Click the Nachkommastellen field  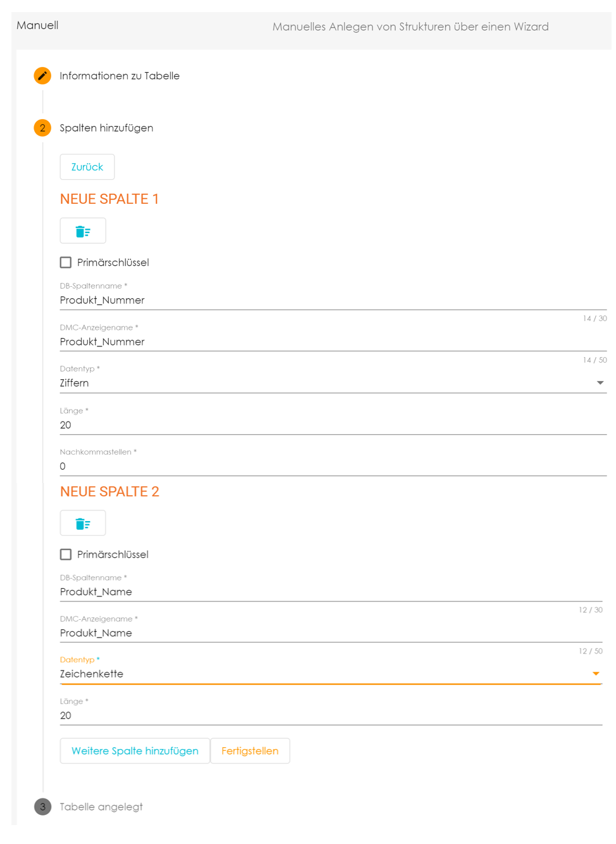point(329,466)
